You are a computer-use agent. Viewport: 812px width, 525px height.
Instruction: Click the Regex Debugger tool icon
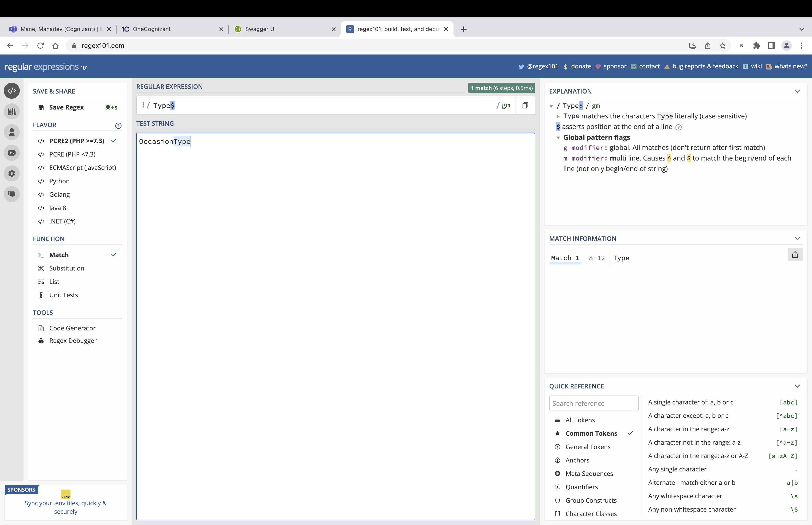pos(41,340)
